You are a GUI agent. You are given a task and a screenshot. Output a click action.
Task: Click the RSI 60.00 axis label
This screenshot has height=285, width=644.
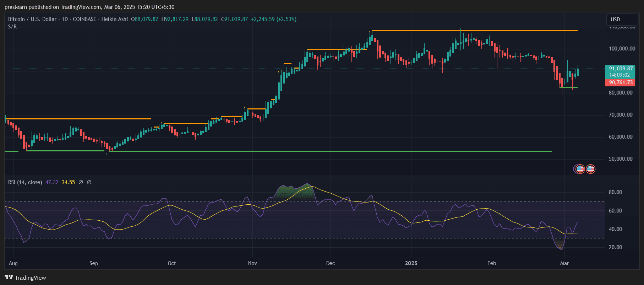615,211
